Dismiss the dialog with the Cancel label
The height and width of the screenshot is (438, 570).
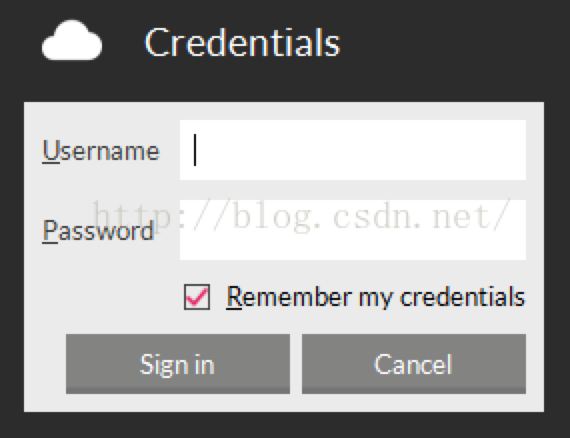click(413, 364)
